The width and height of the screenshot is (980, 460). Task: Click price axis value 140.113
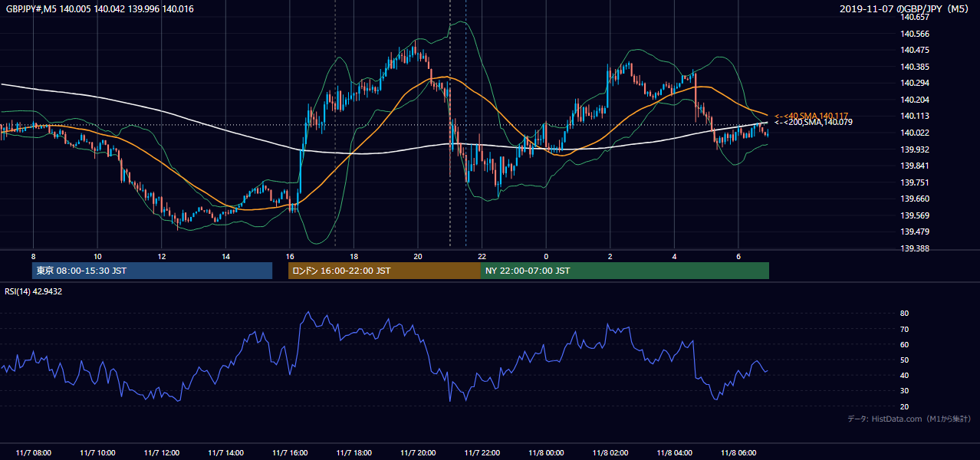pyautogui.click(x=914, y=116)
